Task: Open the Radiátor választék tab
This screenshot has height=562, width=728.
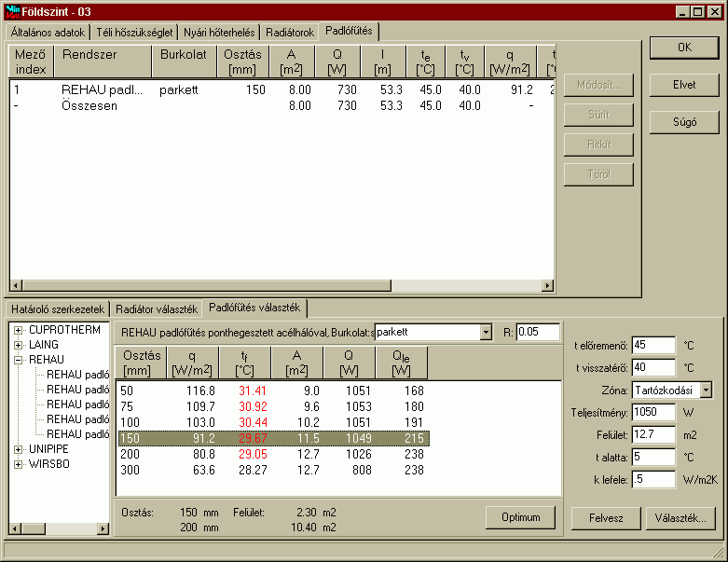Action: click(x=157, y=309)
